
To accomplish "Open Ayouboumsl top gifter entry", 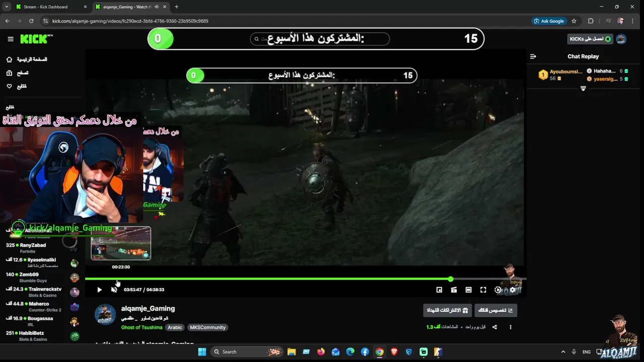I will (x=560, y=75).
